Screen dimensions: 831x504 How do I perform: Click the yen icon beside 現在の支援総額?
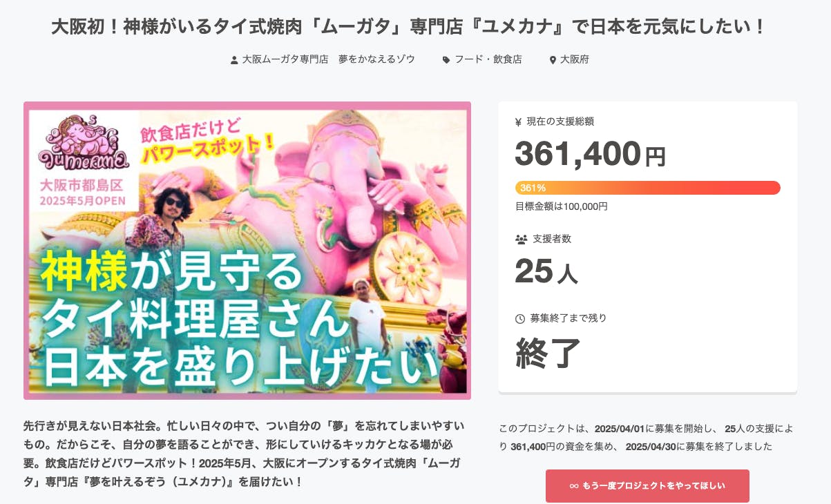click(519, 122)
